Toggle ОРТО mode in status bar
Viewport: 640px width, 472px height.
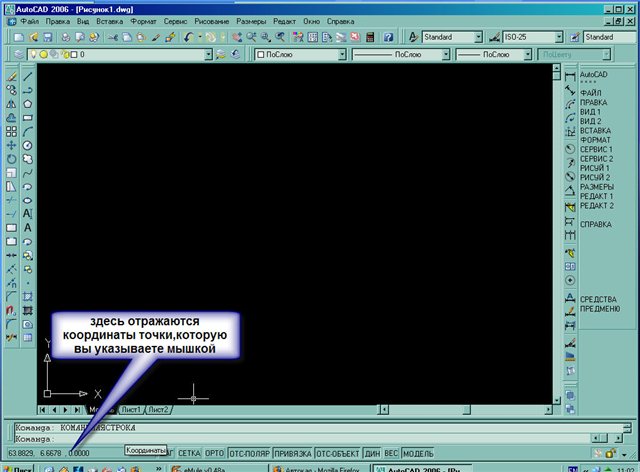(x=214, y=452)
